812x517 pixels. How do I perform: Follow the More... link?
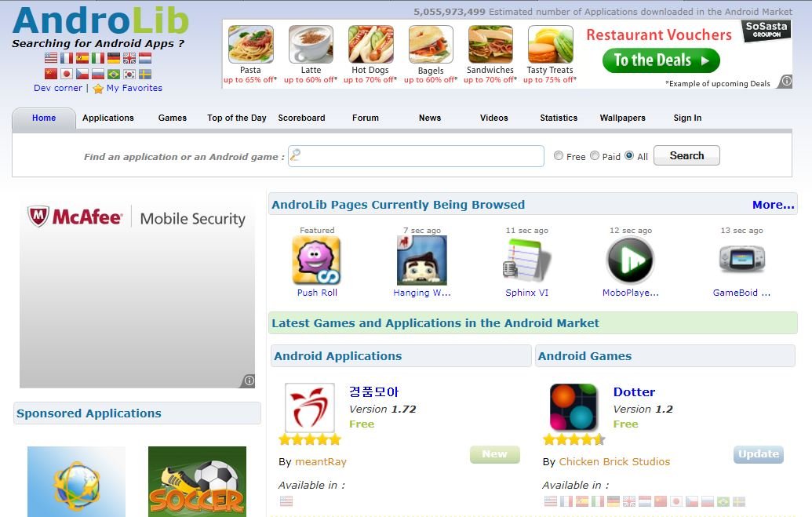point(773,205)
